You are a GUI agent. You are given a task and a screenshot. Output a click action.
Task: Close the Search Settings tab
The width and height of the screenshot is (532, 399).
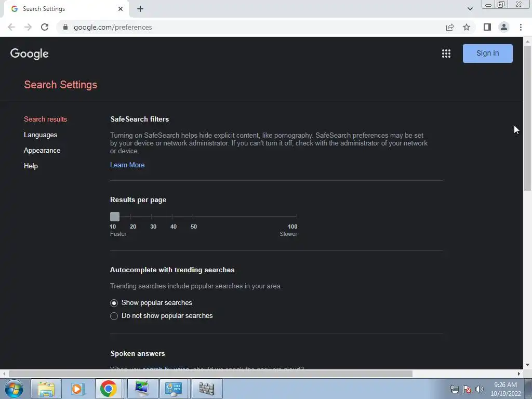click(x=121, y=9)
